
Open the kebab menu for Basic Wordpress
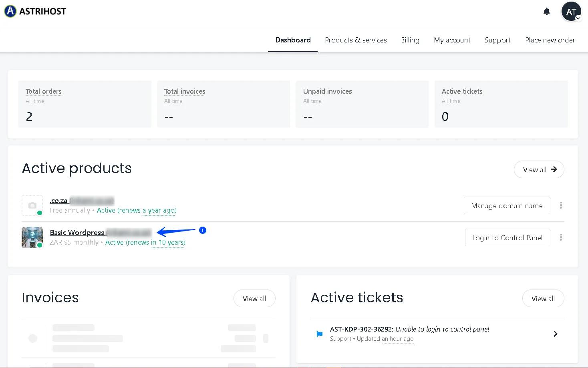point(561,237)
